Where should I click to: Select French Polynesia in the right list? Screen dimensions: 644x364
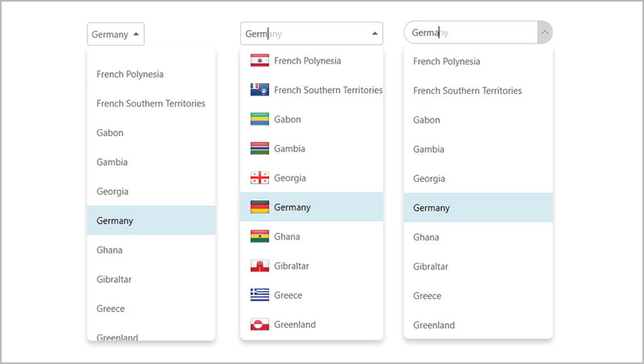tap(446, 62)
